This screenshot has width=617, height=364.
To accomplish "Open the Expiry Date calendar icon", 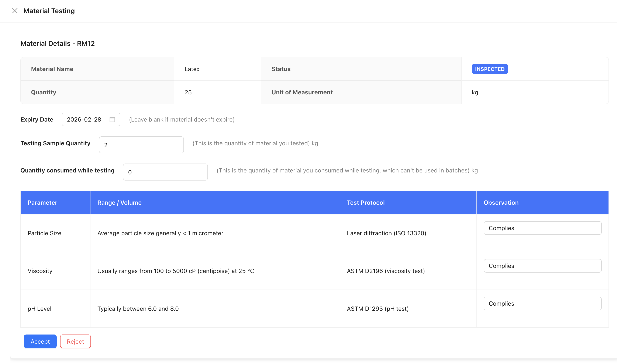I will (112, 119).
